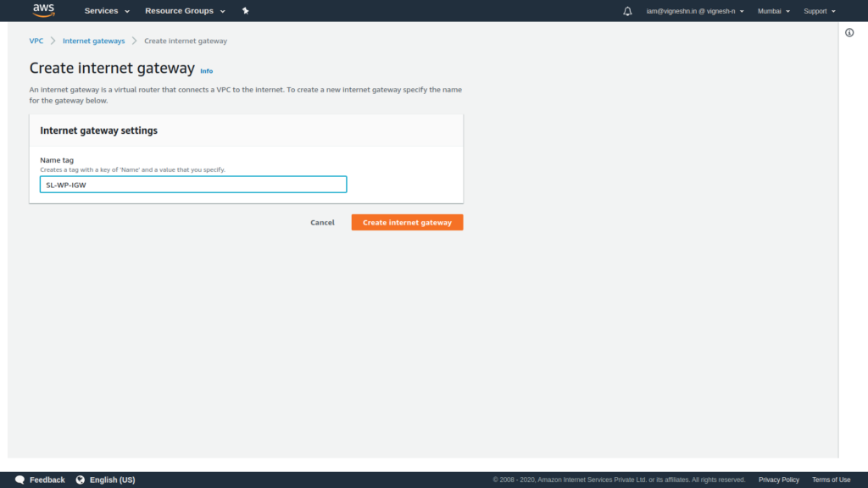
Task: Expand the Support menu
Action: [820, 11]
